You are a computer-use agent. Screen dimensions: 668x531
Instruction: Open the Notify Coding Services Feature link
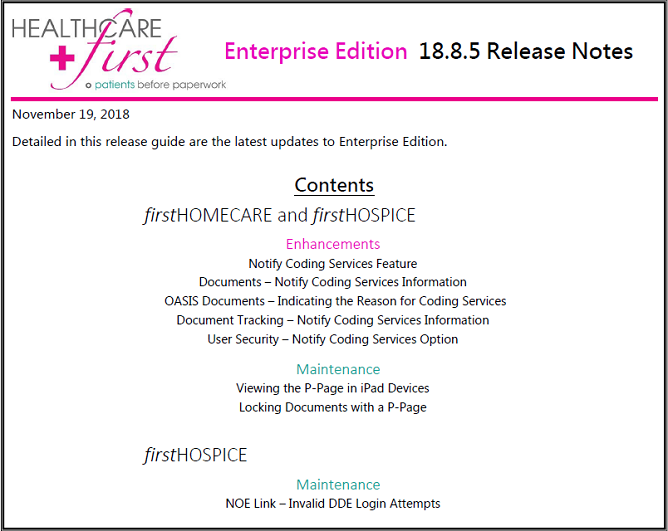(x=333, y=263)
